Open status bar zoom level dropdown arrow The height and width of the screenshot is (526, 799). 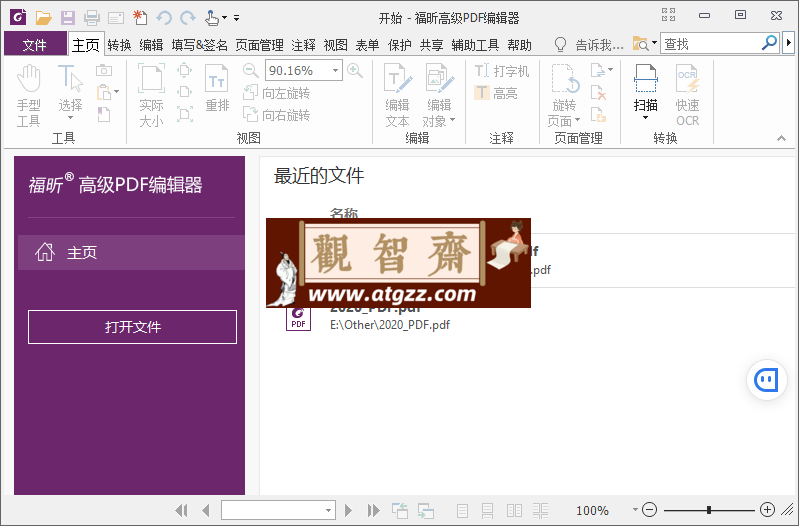(x=635, y=509)
